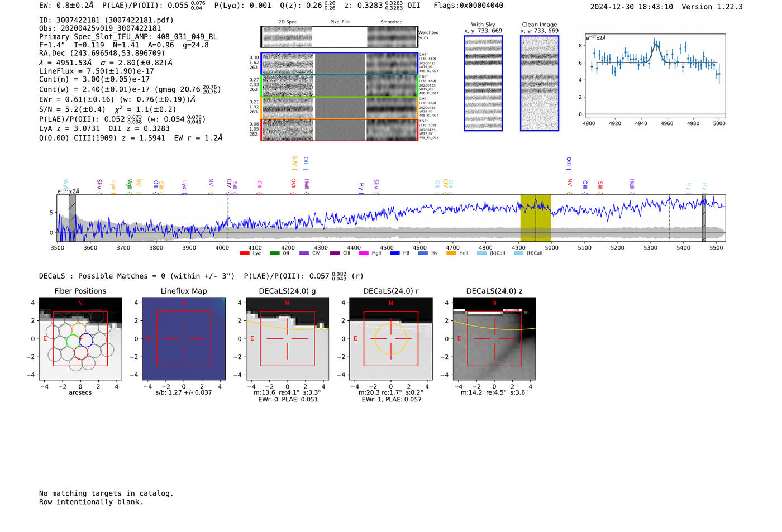This screenshot has width=782, height=532.
Task: Open the DECaLS(24.0) z cutout
Action: tap(494, 339)
